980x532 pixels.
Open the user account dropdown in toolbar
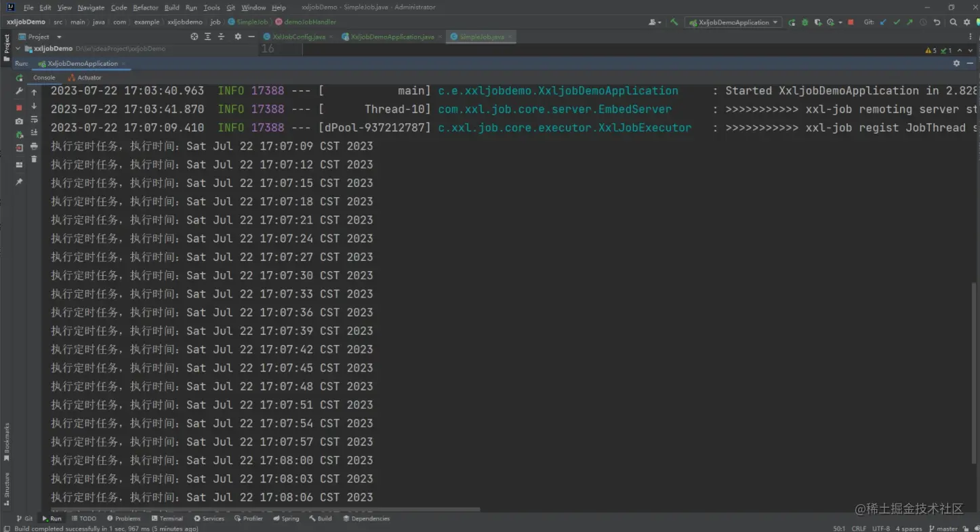tap(654, 22)
